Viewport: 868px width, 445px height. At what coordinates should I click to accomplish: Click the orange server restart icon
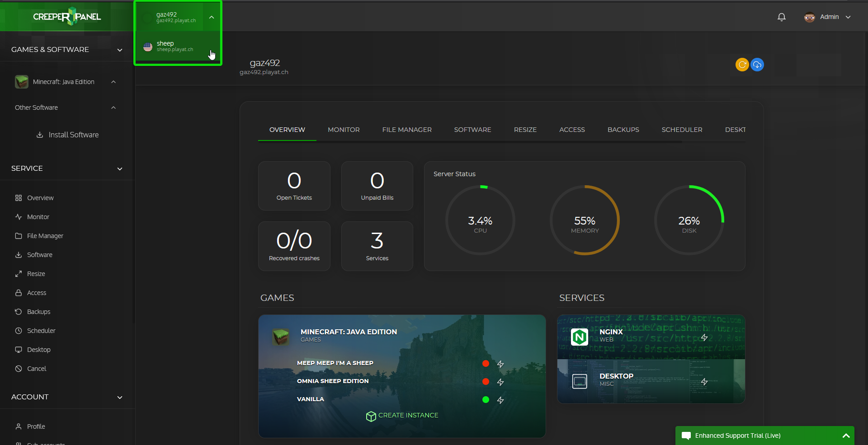[742, 65]
